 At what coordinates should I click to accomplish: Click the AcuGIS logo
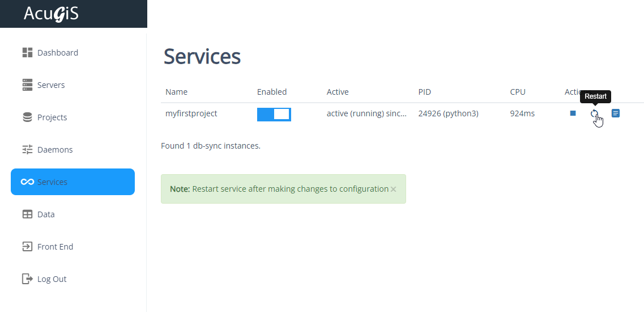point(51,14)
